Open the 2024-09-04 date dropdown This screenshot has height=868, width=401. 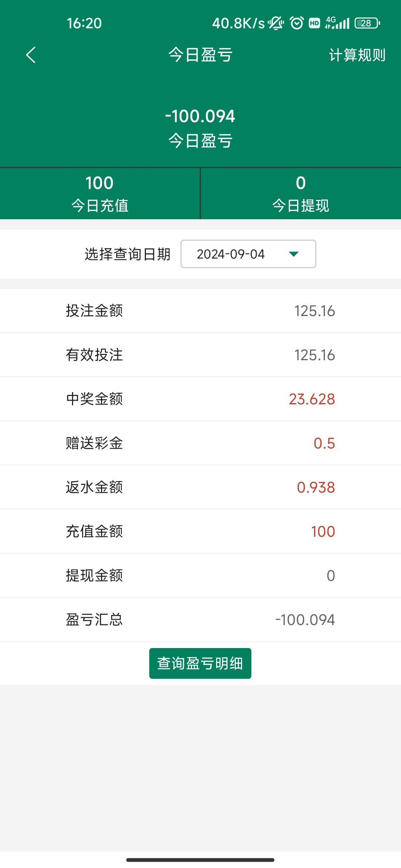248,254
